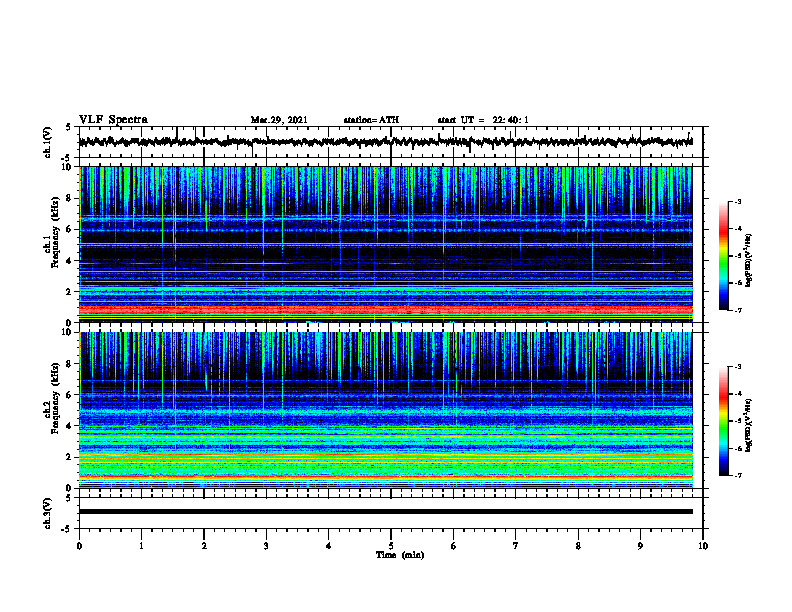This screenshot has height=612, width=792.
Task: Click the 'start UT = 22:40: 1' label
Action: (483, 120)
